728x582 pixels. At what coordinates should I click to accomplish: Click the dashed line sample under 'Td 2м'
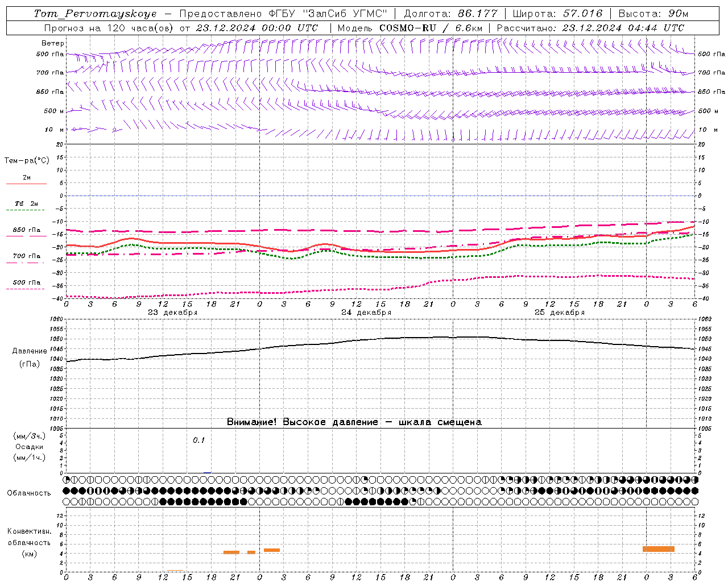26,210
